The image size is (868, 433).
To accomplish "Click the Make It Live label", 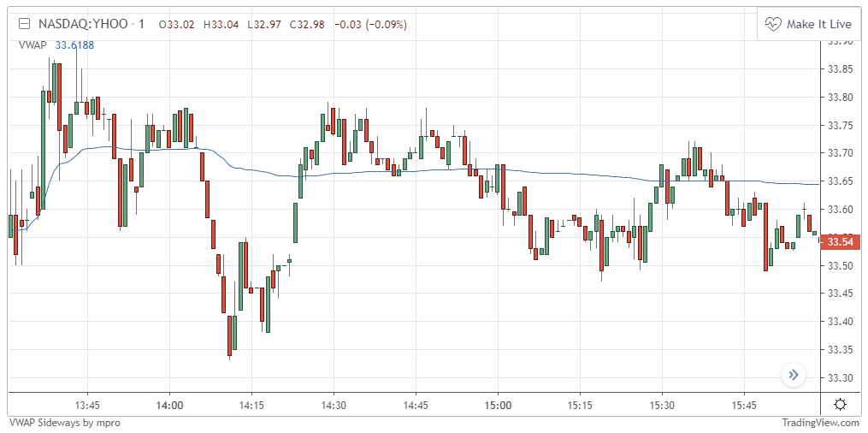I will tap(819, 24).
